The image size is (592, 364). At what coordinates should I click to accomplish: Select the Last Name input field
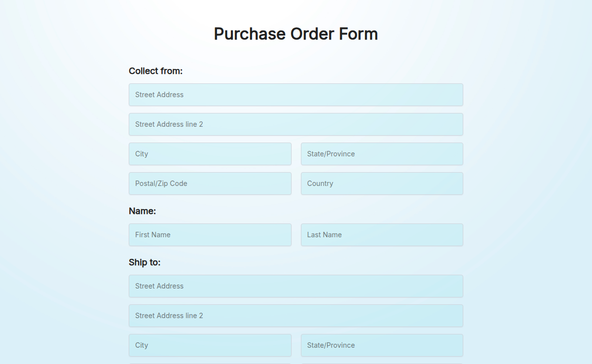coord(381,235)
